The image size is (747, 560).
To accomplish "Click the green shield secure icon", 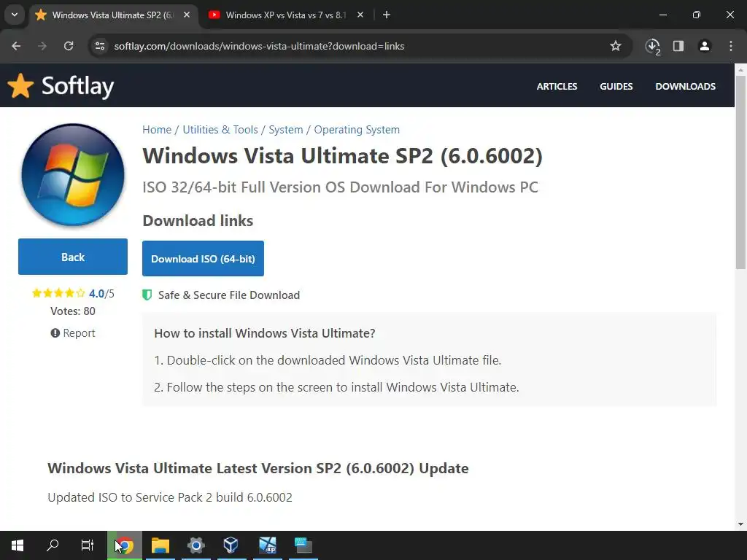I will click(147, 295).
